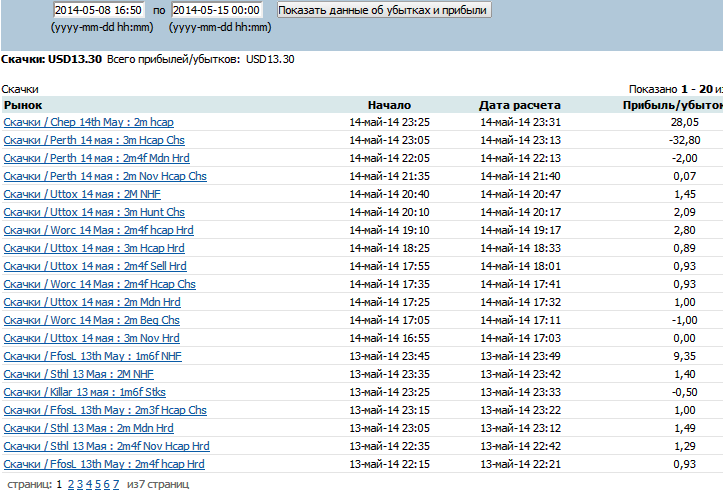Click Всего прибылей/убытков: USD13.30 total text

201,59
